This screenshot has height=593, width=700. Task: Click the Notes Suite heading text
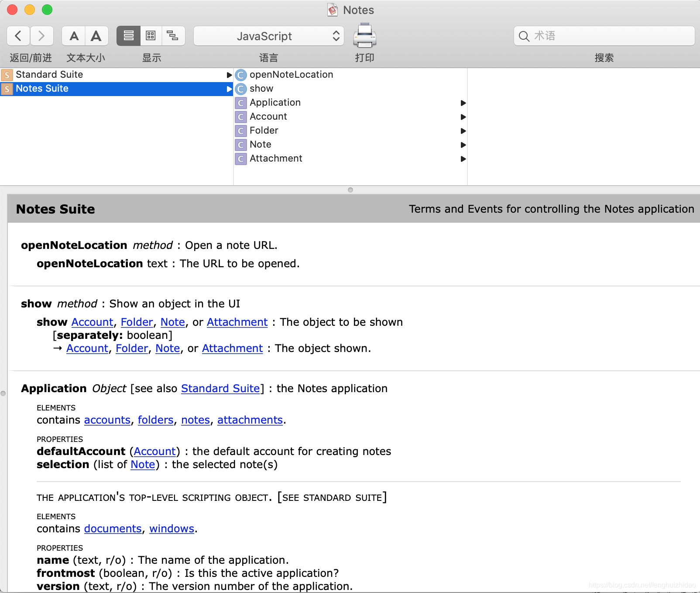[55, 209]
